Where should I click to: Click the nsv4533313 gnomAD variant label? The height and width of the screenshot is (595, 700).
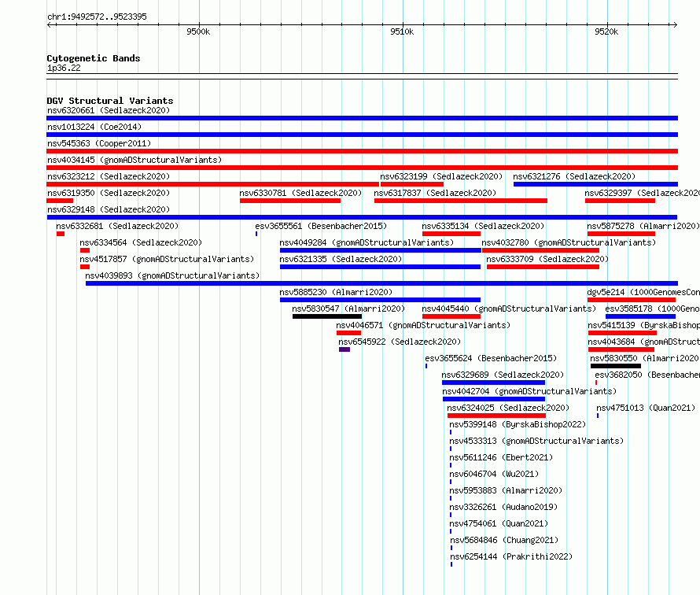coord(536,441)
